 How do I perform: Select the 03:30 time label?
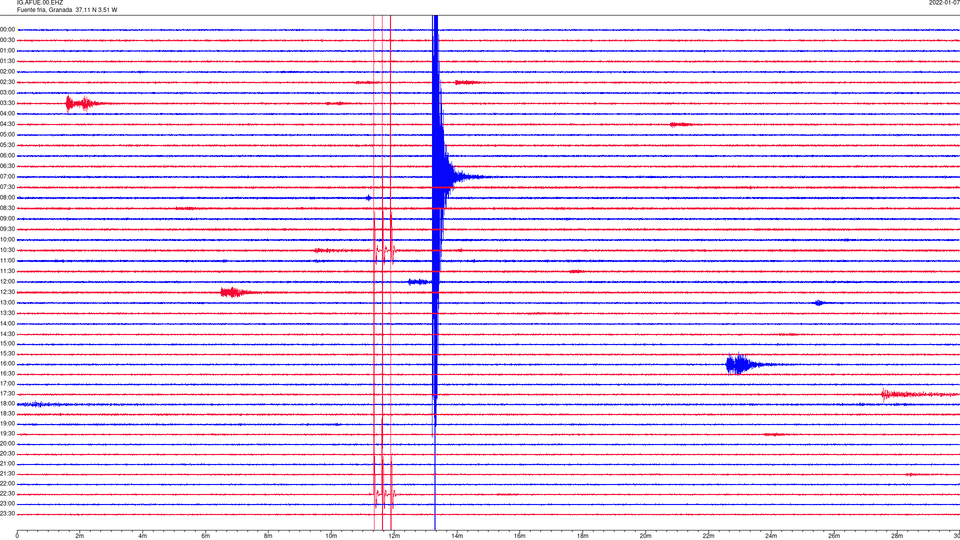[x=7, y=103]
